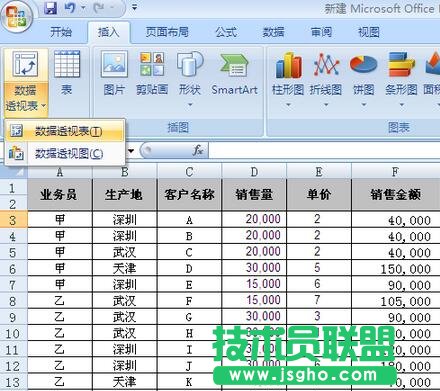Go to the 数据 ribbon tab
This screenshot has height=391, width=440.
tap(273, 32)
